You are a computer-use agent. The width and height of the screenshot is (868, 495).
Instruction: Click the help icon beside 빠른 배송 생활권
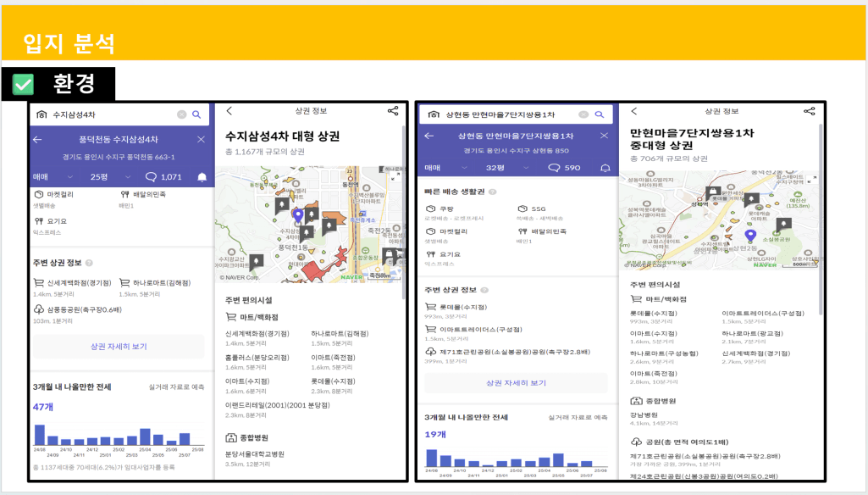[x=493, y=192]
